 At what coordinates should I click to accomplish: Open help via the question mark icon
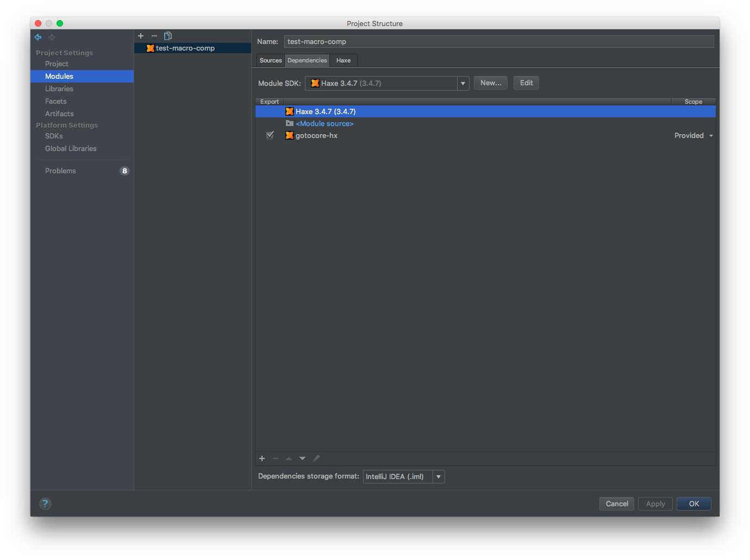click(45, 504)
